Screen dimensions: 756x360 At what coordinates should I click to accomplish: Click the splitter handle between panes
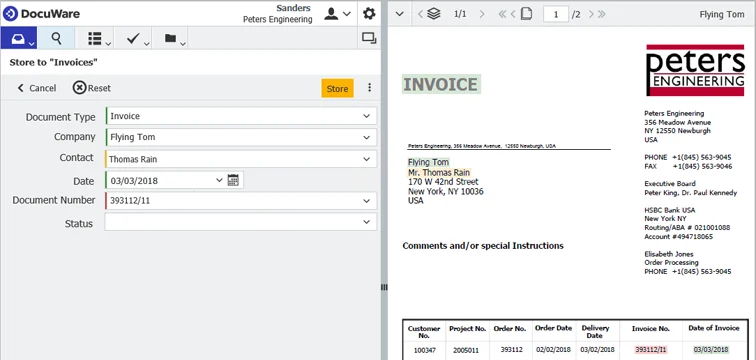(384, 287)
